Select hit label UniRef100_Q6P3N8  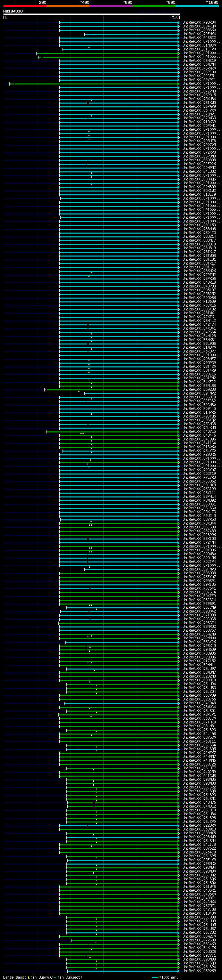pos(199,156)
